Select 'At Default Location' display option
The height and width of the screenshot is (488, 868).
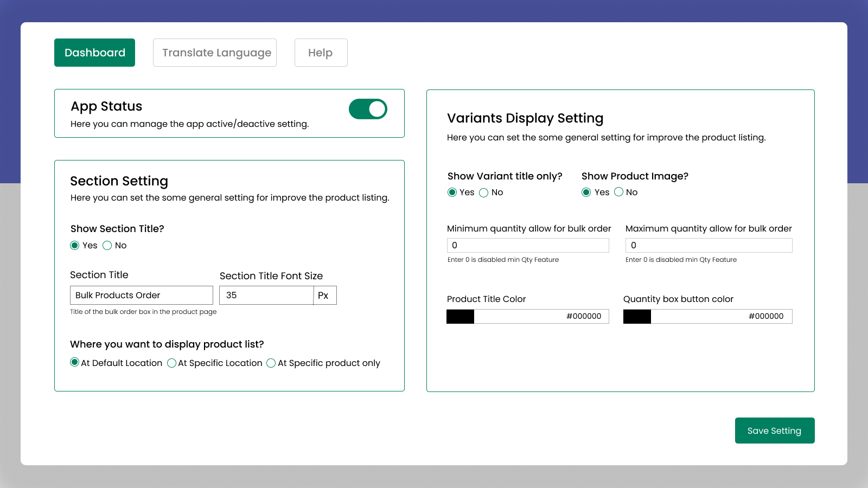pos(75,362)
